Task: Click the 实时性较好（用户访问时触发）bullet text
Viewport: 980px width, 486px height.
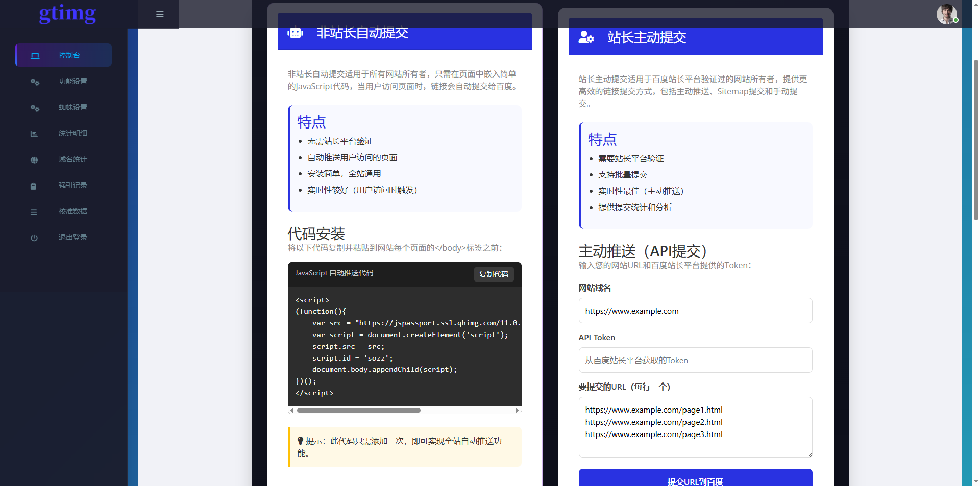Action: (x=362, y=190)
